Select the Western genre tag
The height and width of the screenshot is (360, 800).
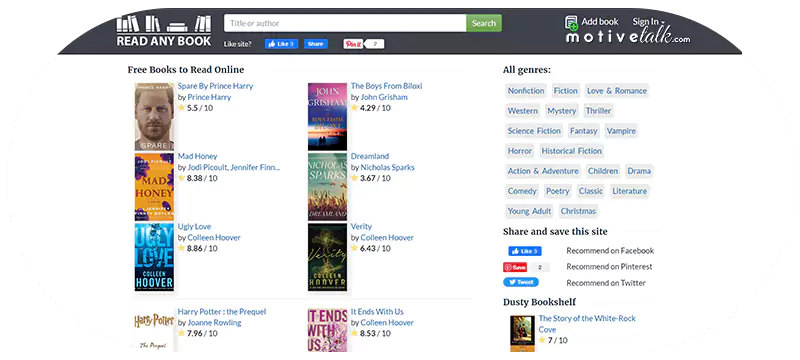pos(523,111)
